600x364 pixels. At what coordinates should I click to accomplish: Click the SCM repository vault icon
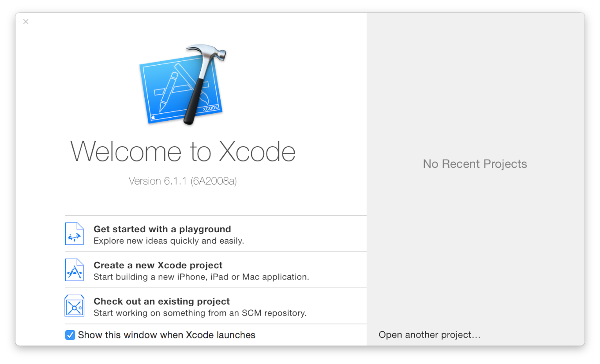75,306
